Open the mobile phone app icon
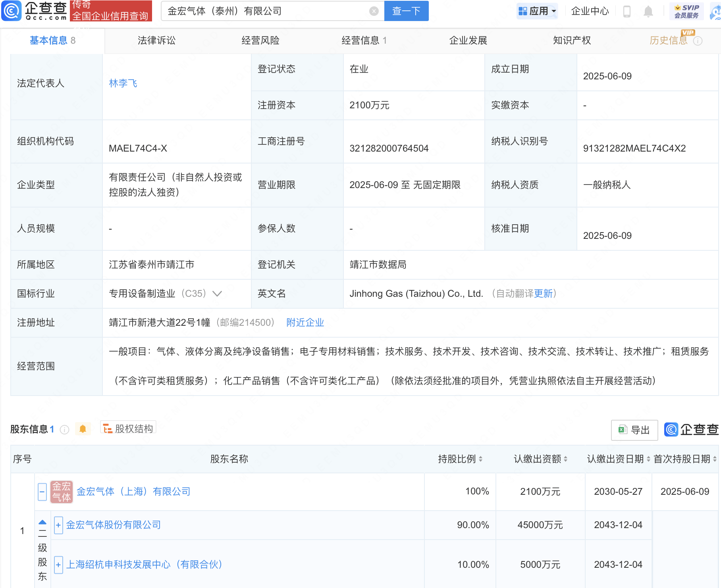 pyautogui.click(x=627, y=12)
